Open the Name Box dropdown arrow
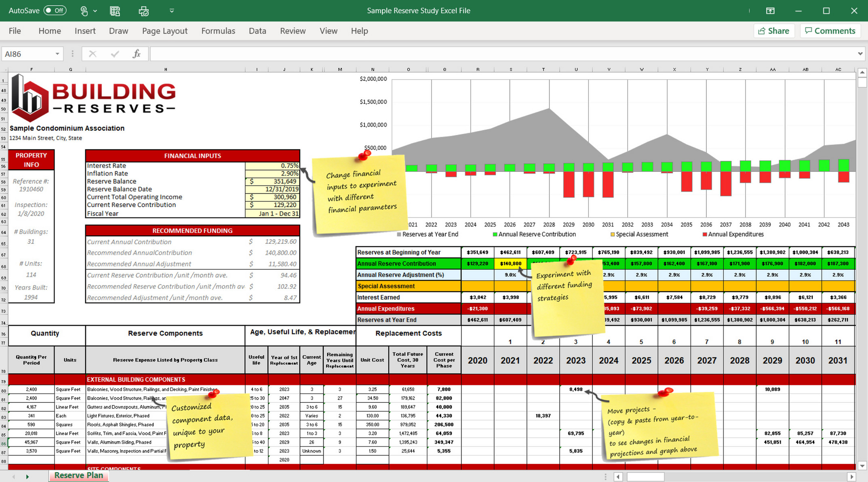The image size is (868, 482). (x=57, y=53)
